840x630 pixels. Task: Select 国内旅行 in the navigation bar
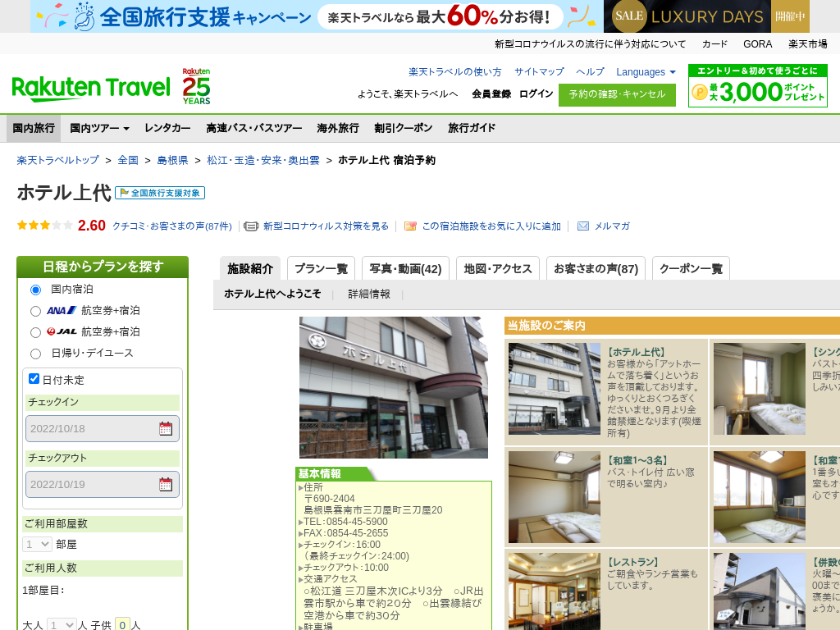point(34,128)
